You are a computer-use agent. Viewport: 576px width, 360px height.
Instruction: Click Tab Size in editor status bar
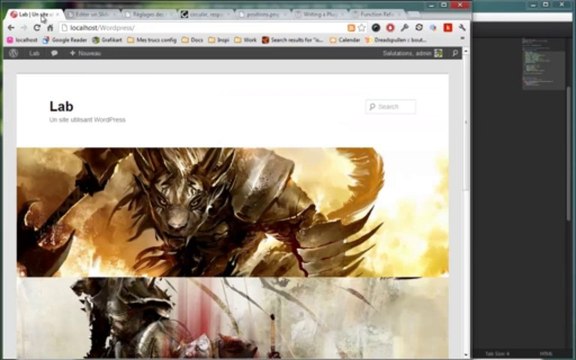click(497, 354)
